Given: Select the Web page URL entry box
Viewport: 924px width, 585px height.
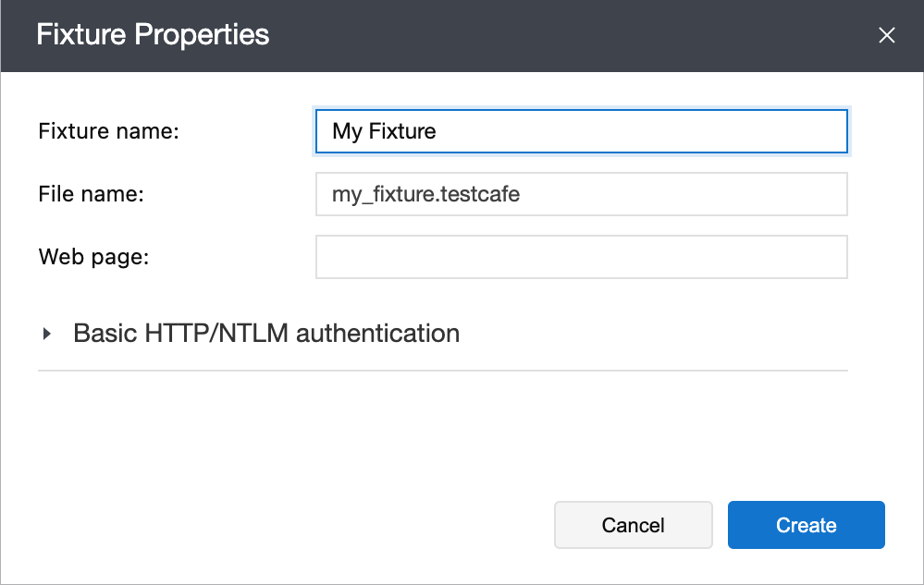Looking at the screenshot, I should pos(581,257).
